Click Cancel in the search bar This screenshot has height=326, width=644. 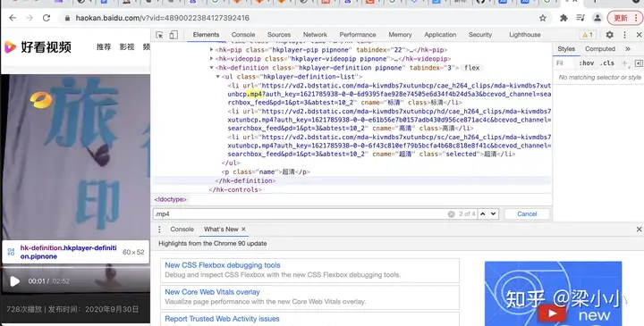(x=527, y=214)
